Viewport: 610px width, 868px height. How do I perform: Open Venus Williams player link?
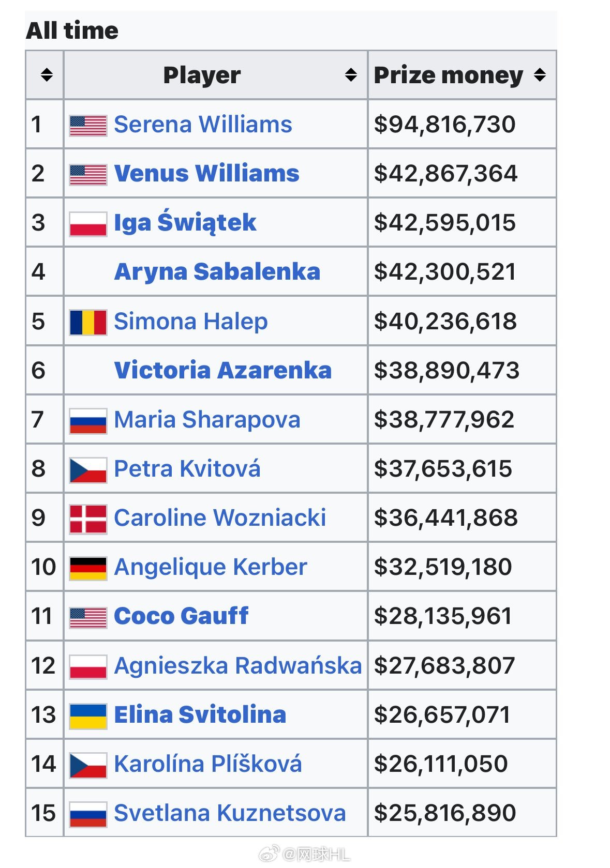(x=206, y=174)
